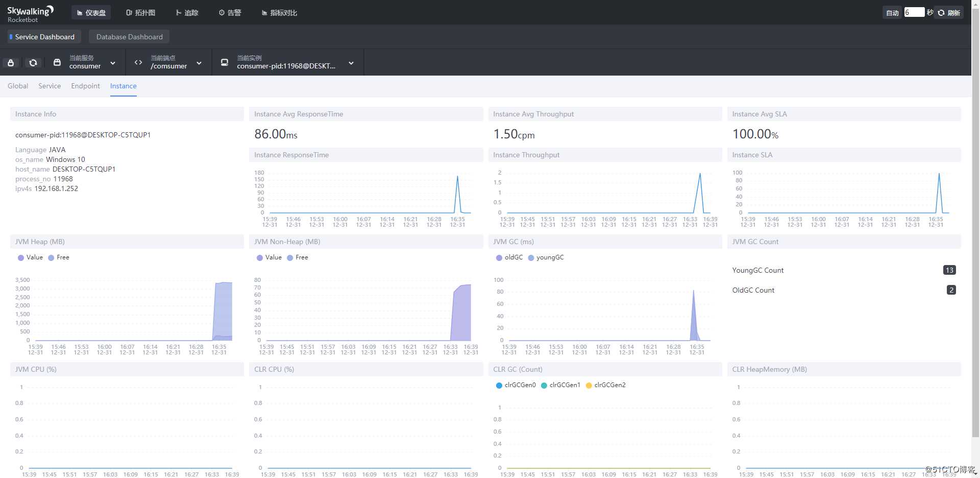Click the JVM Non-Heap (MB) panel header

point(366,242)
